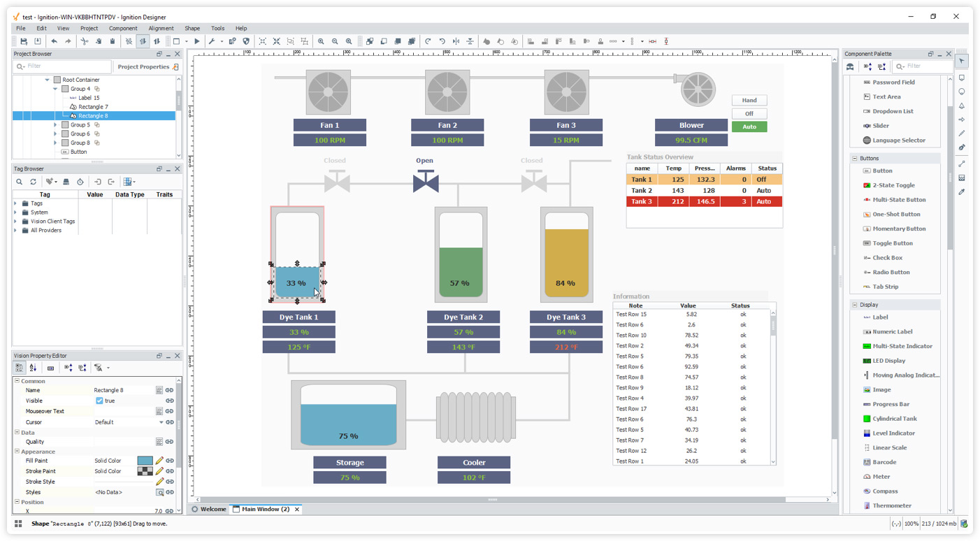
Task: Expand the Group 5 node in Project Browser
Action: 55,124
